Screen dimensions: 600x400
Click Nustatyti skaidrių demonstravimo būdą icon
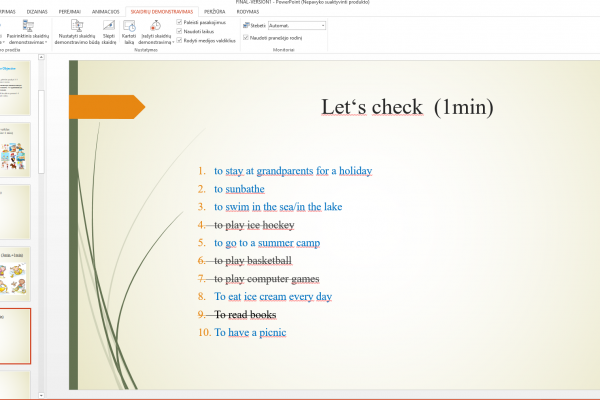pyautogui.click(x=77, y=26)
